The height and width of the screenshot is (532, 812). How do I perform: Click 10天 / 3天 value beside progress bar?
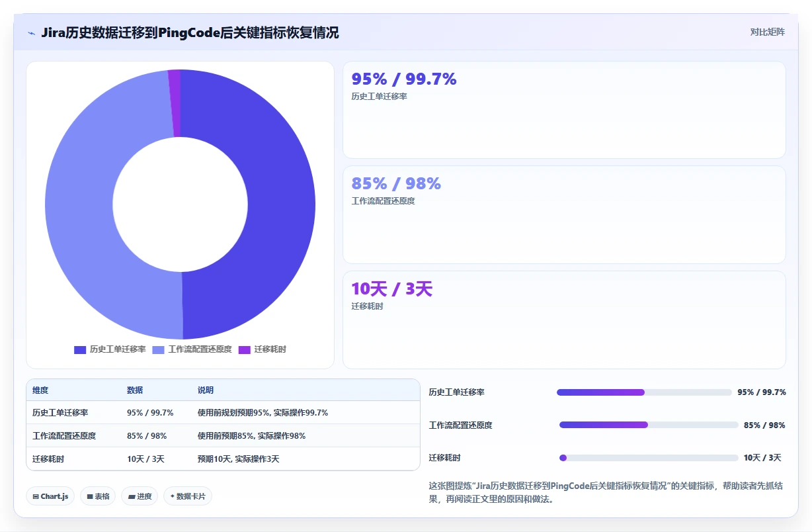pyautogui.click(x=762, y=458)
